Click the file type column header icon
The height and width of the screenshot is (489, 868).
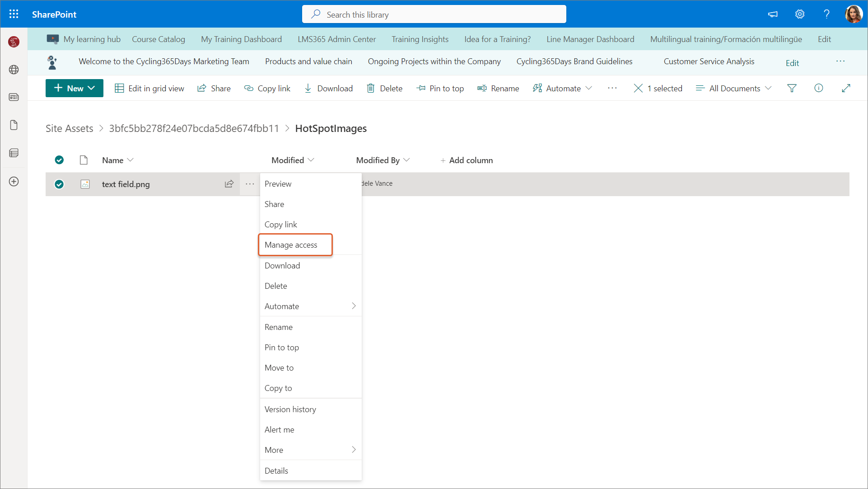(x=84, y=160)
